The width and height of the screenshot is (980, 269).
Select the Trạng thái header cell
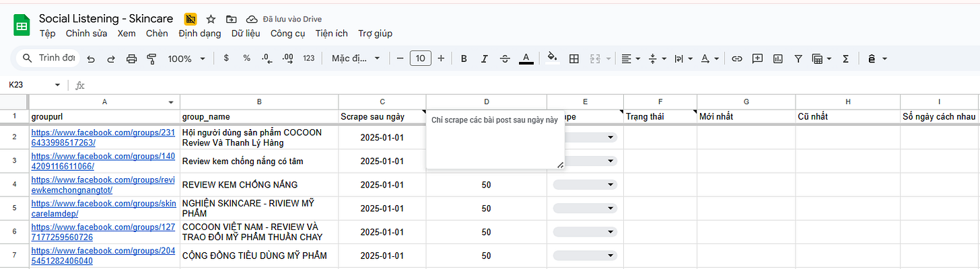[660, 116]
